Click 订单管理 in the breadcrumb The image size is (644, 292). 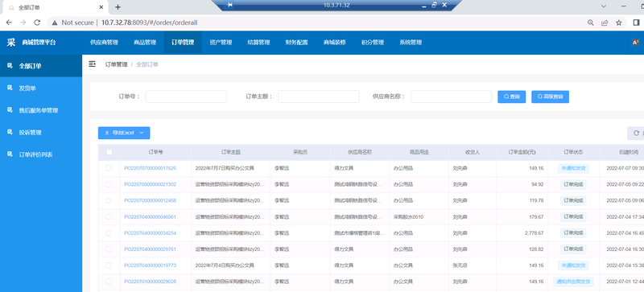116,64
